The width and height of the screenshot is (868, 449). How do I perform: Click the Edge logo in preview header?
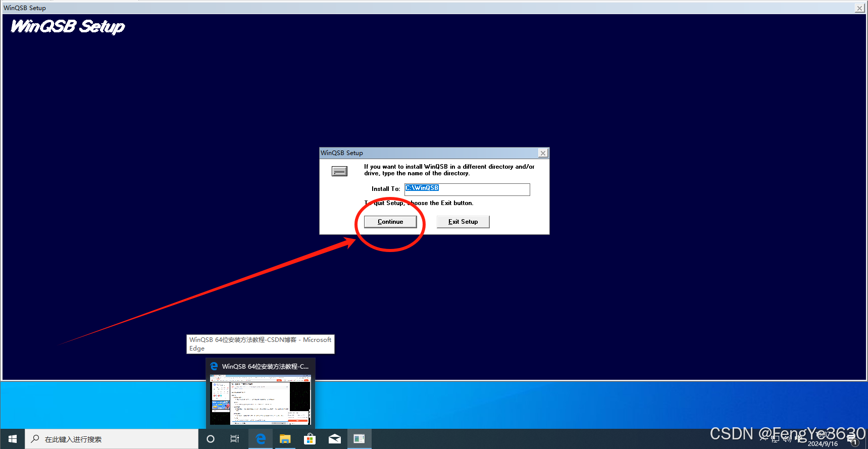[214, 366]
